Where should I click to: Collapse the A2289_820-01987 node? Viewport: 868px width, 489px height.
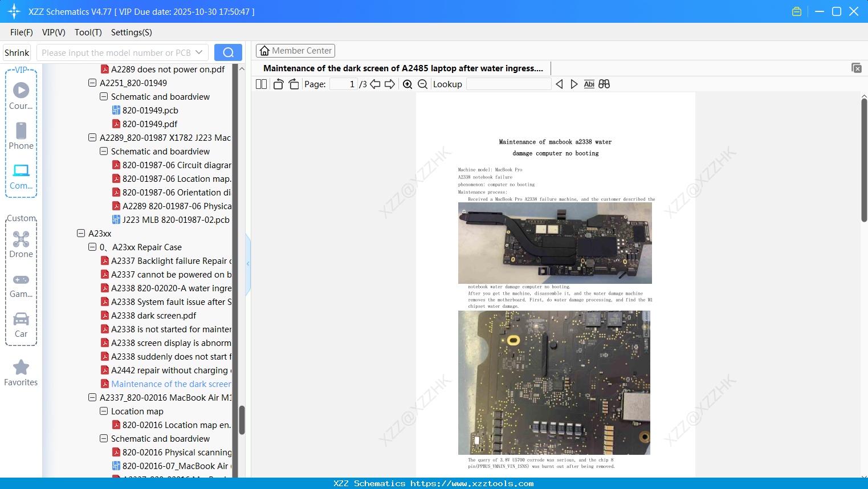pyautogui.click(x=92, y=138)
